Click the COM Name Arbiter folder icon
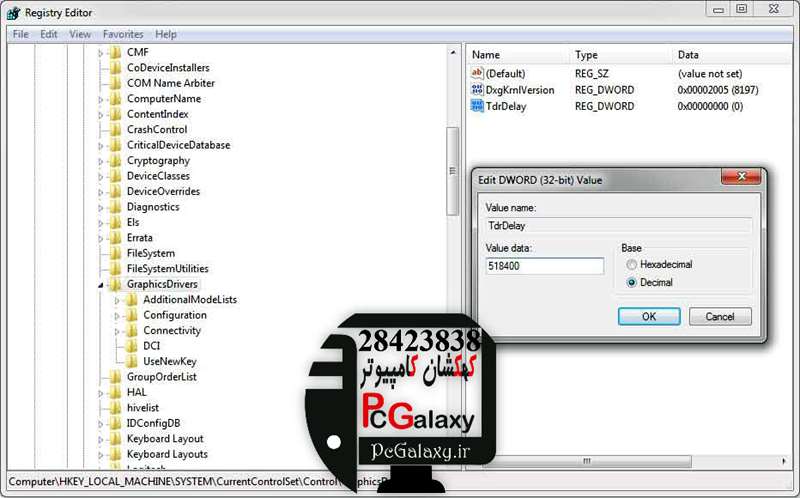 coord(116,83)
